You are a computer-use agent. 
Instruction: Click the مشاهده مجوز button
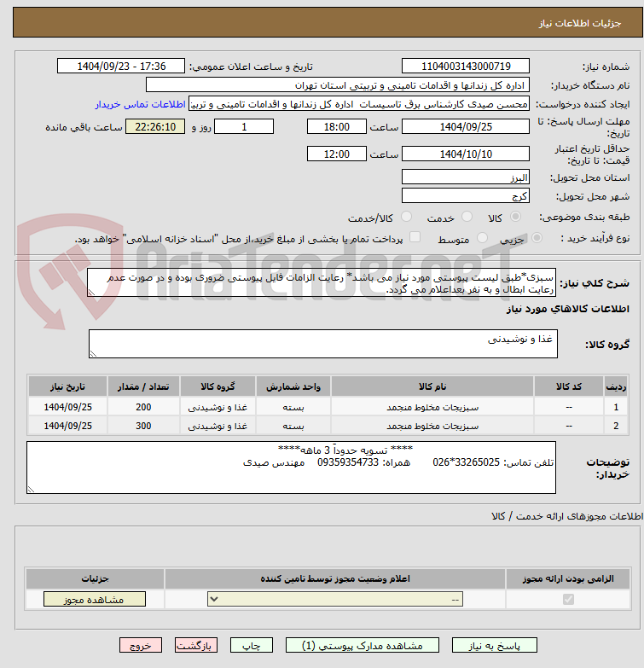[x=94, y=600]
